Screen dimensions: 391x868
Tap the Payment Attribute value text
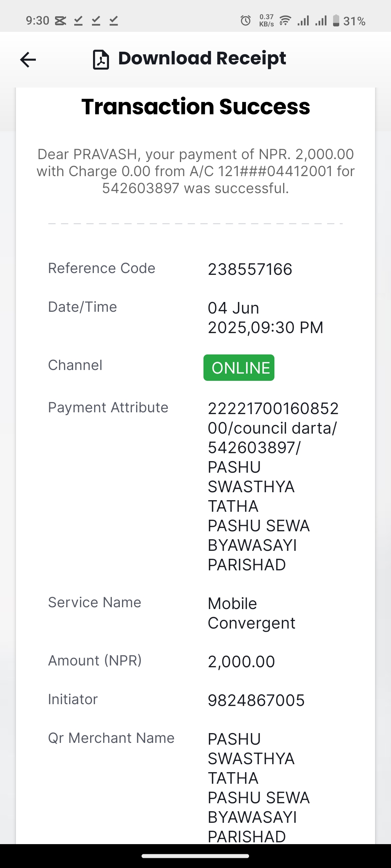pos(273,487)
